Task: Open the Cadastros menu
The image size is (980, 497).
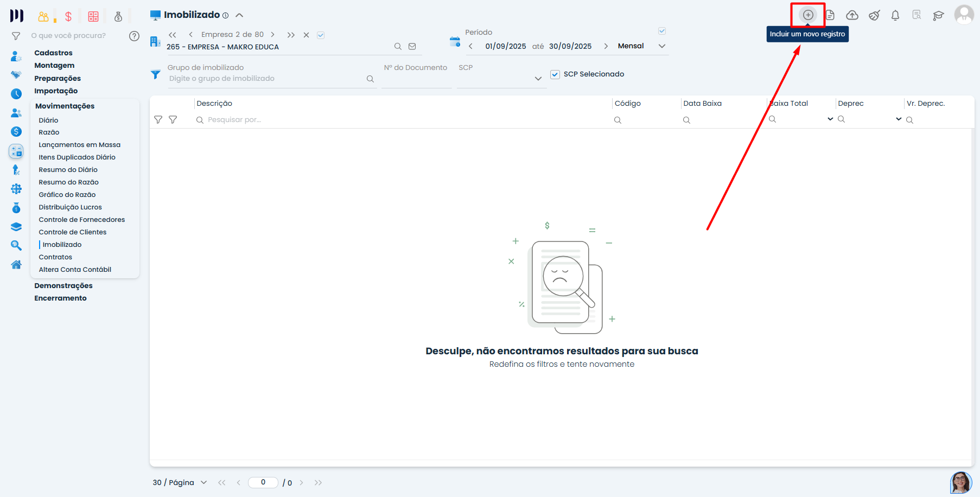Action: pyautogui.click(x=53, y=53)
